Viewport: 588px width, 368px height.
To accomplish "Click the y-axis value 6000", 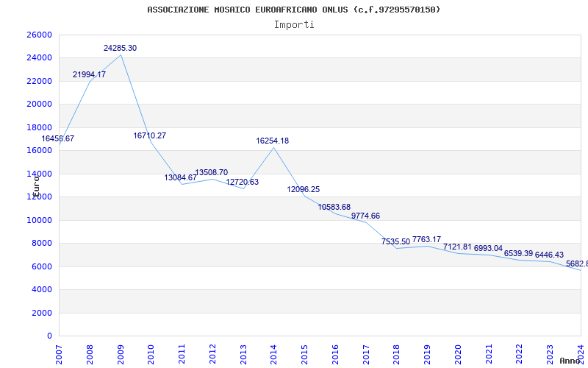I will (x=41, y=266).
